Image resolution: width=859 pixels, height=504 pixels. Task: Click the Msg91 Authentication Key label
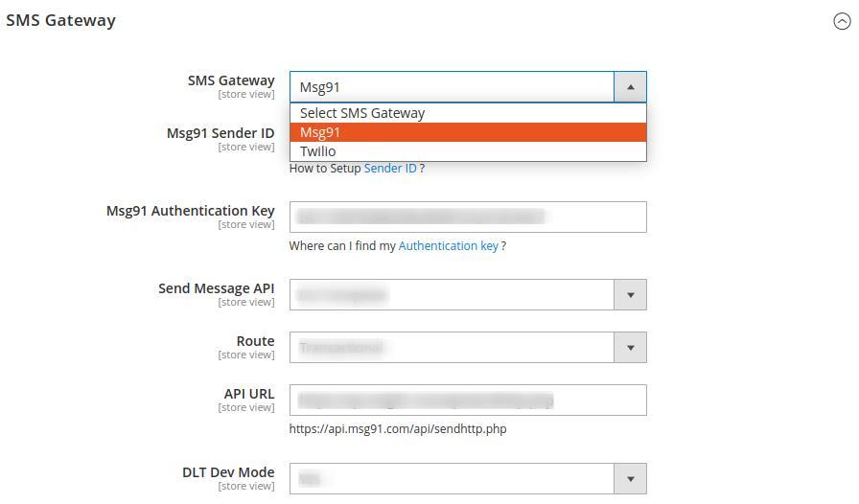(190, 211)
